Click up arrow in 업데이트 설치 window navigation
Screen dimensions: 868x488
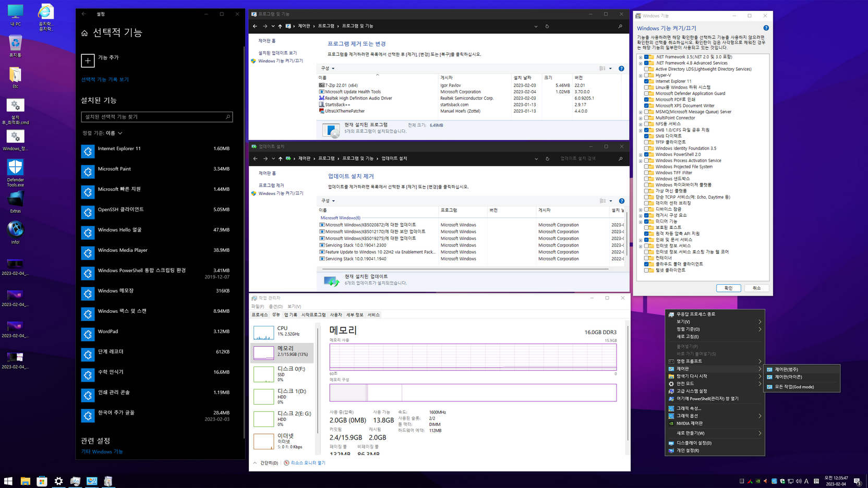pos(280,158)
